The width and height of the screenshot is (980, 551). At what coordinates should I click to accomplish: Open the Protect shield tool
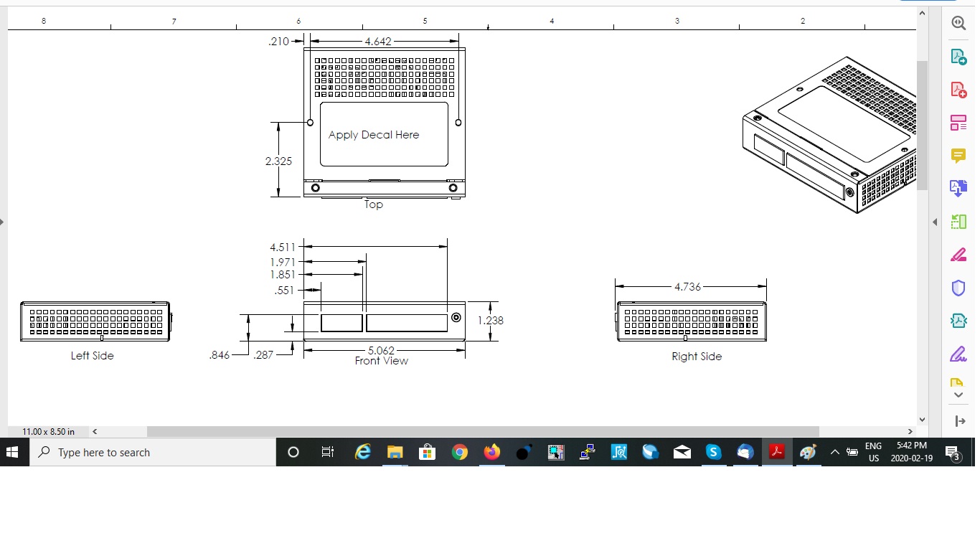958,288
